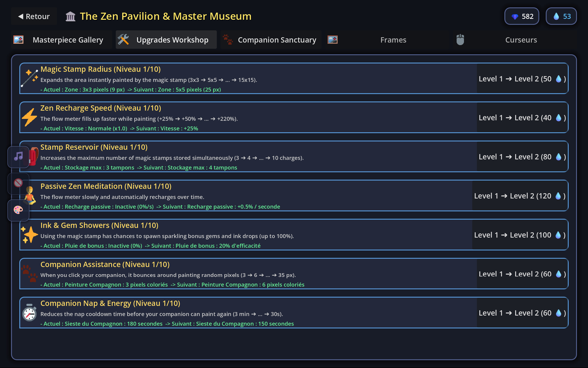
Task: Click the ink drop currency counter showing 53
Action: (561, 16)
